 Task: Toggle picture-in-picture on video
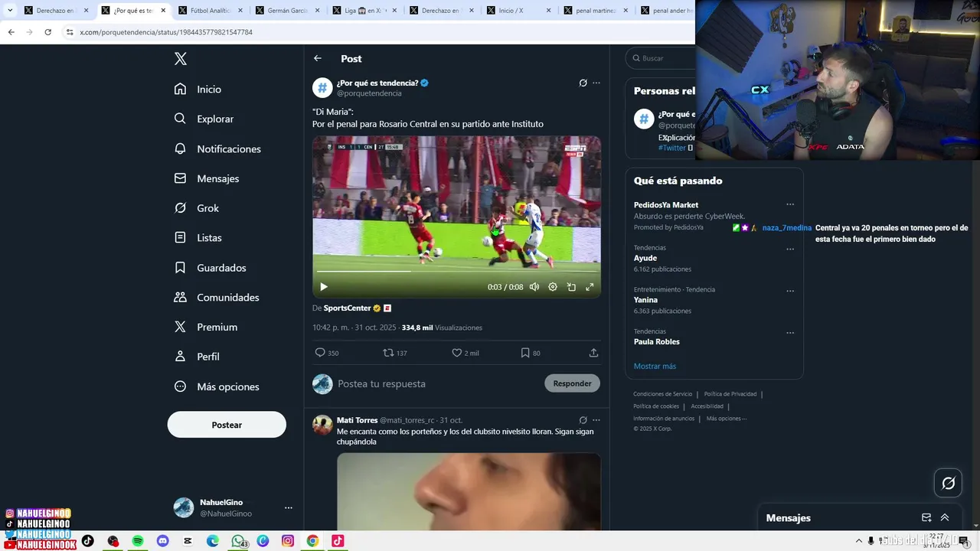pyautogui.click(x=571, y=287)
